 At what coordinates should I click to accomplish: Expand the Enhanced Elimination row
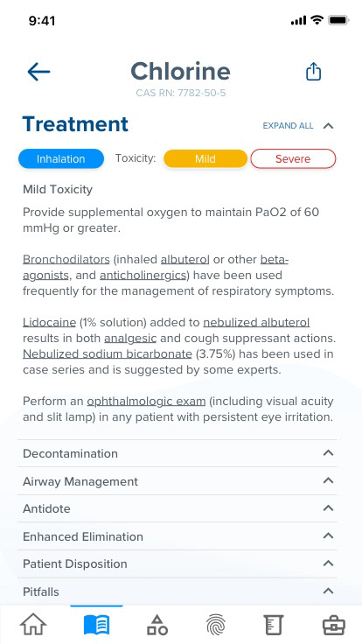[178, 536]
